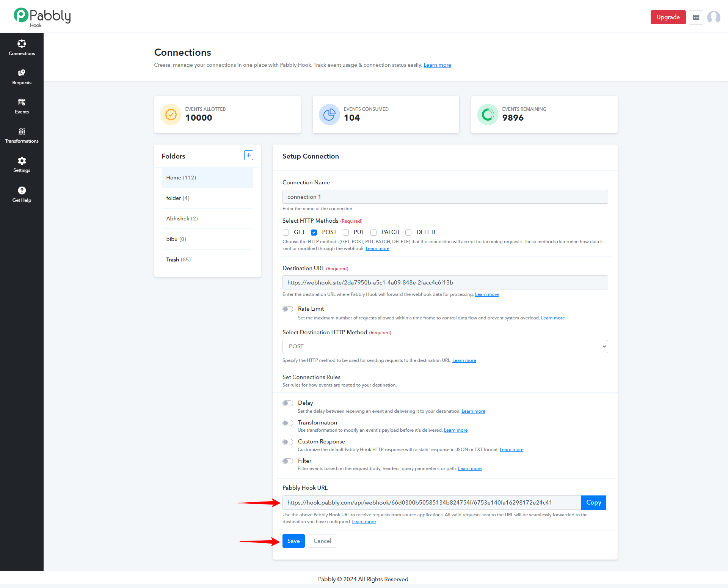This screenshot has height=588, width=728.
Task: Open the apps grid icon
Action: point(696,17)
